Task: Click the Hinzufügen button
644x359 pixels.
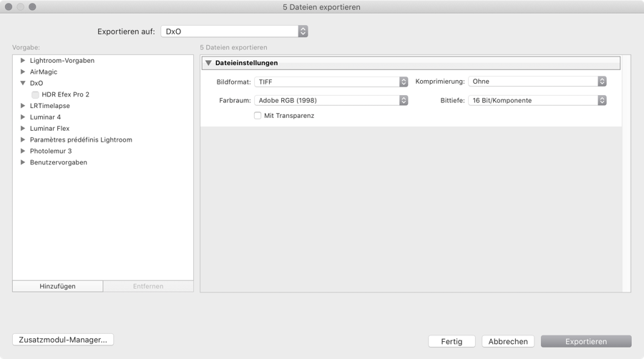Action: [x=57, y=286]
